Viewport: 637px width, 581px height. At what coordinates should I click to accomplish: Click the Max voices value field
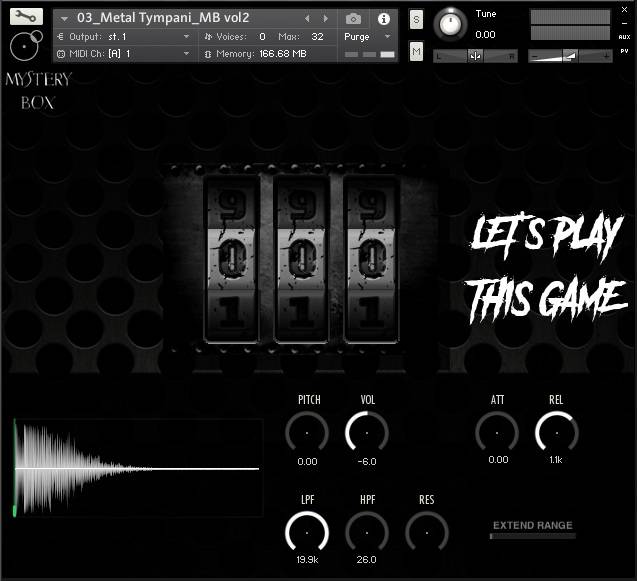click(x=317, y=36)
